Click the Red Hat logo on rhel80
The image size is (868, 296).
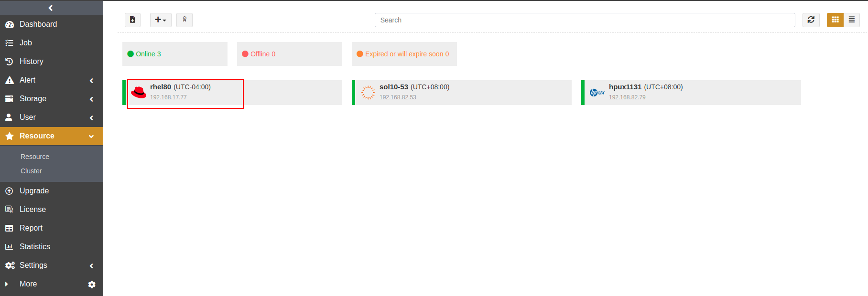click(139, 92)
